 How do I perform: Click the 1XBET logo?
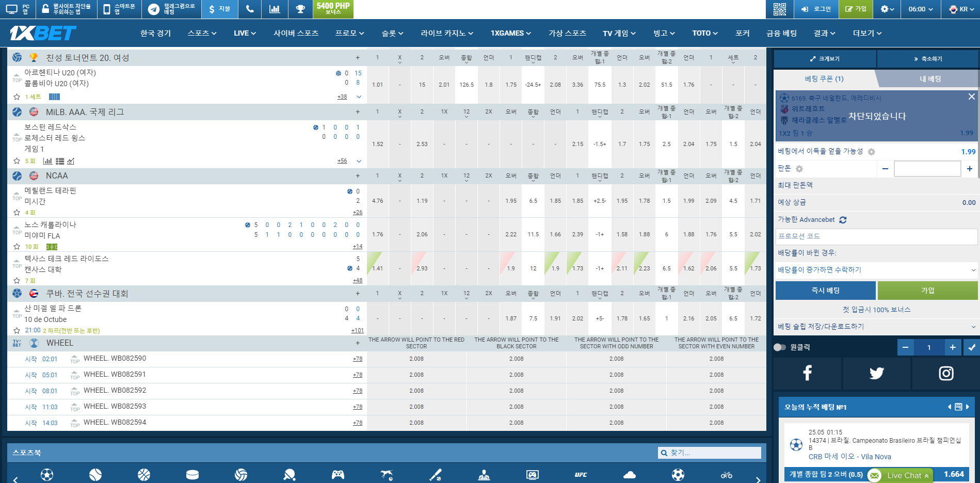43,33
